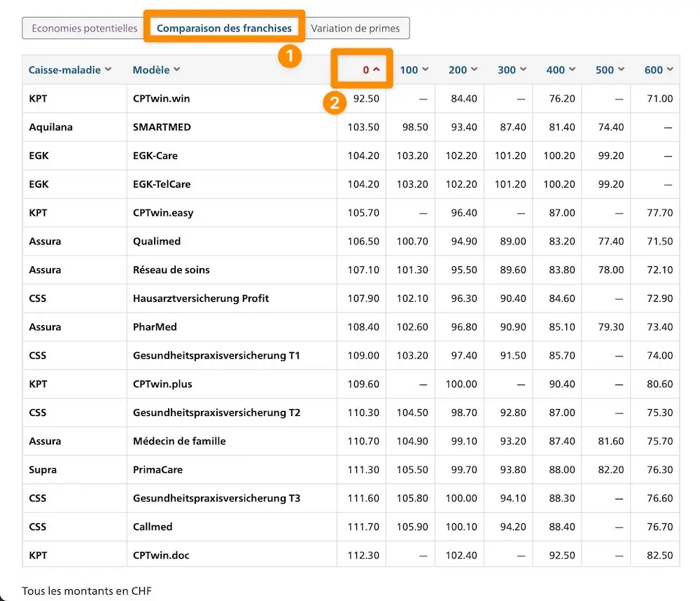Select the Gesundheitspraxisversicherung T3 model
Image resolution: width=700 pixels, height=601 pixels.
[x=216, y=499]
